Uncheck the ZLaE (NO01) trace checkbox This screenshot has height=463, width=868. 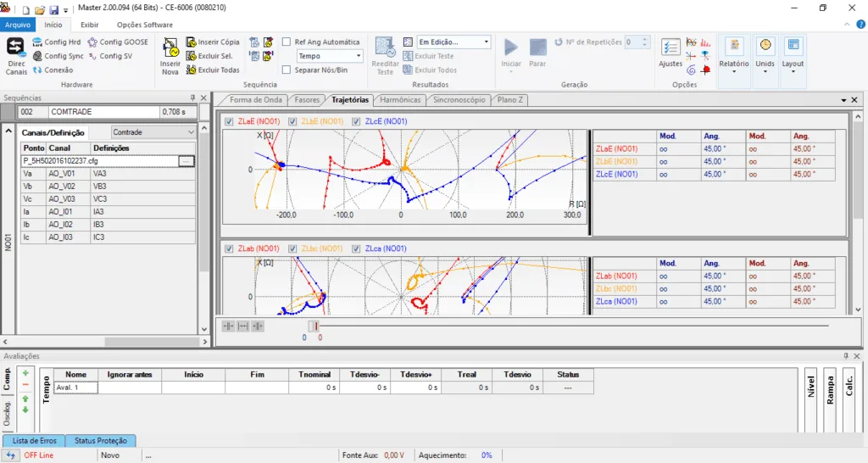[x=230, y=121]
